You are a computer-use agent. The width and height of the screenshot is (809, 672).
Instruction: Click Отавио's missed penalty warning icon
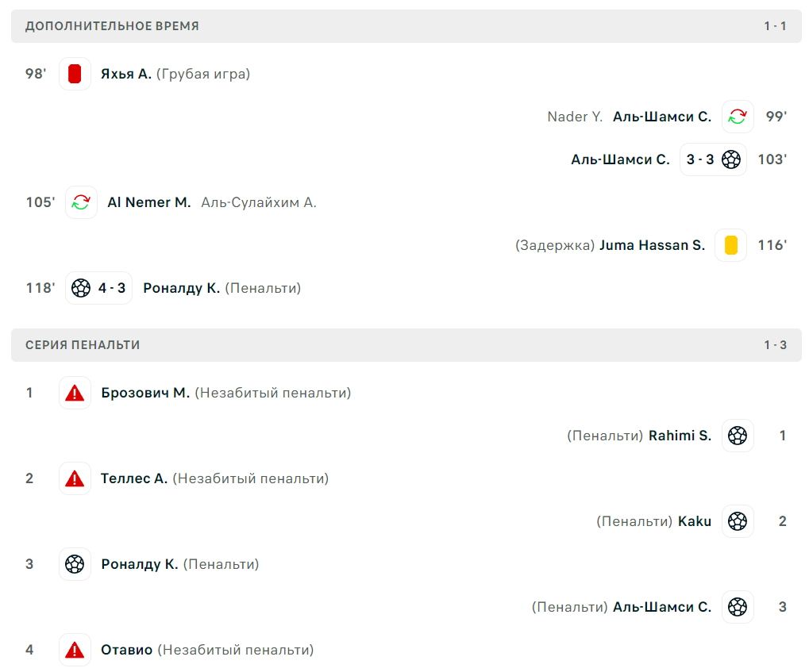click(75, 650)
